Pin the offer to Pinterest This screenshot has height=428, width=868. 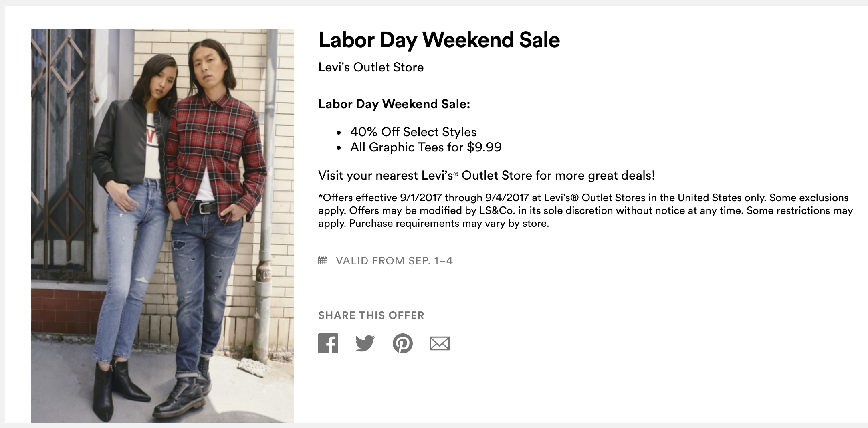[402, 343]
